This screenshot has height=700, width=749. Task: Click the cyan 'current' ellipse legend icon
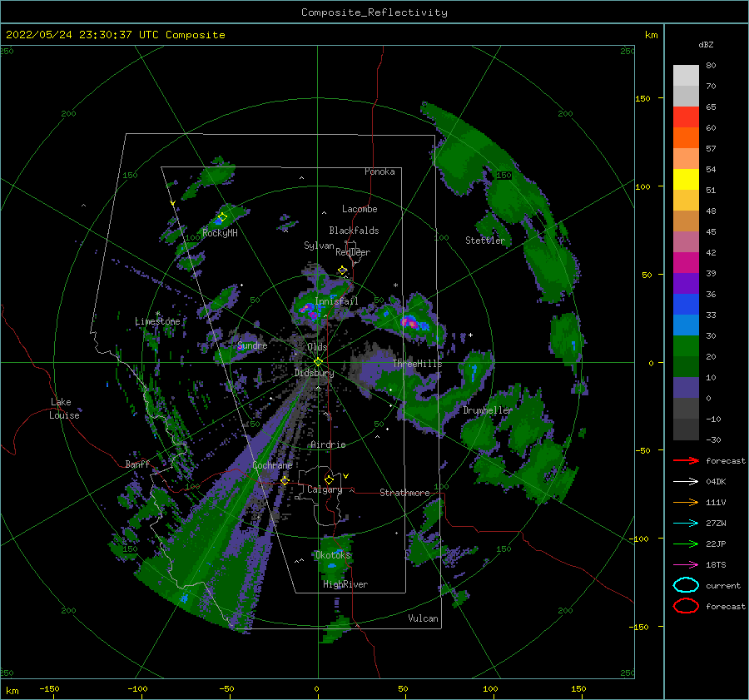tap(686, 585)
